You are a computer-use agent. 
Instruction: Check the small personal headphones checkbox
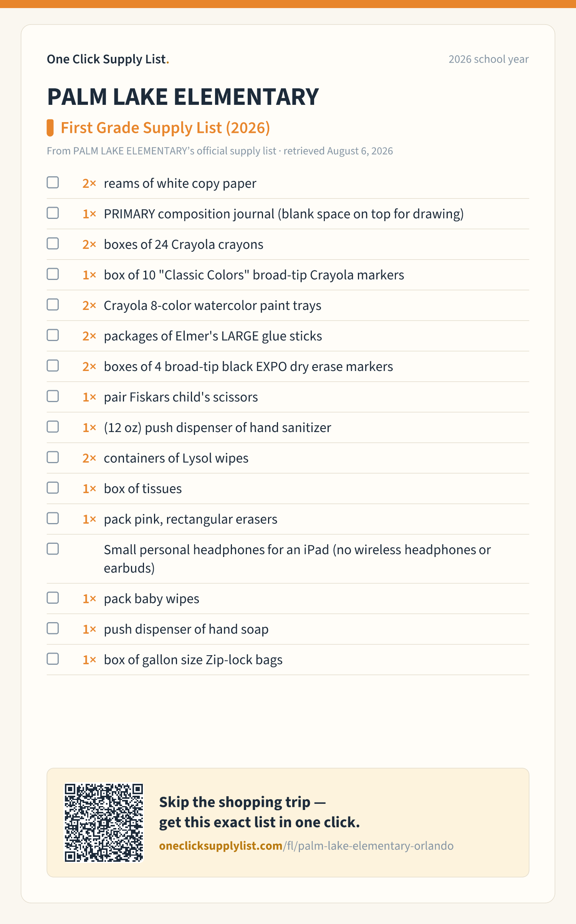(53, 549)
